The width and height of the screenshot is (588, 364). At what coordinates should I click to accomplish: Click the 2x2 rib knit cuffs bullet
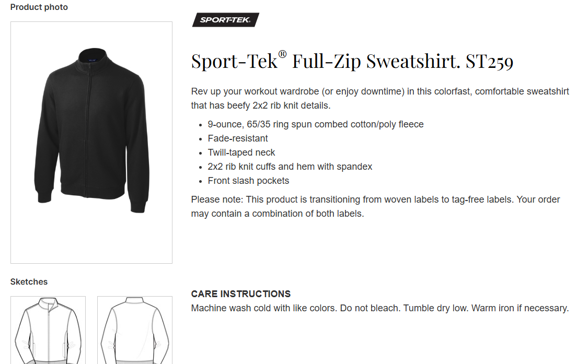[x=290, y=167]
